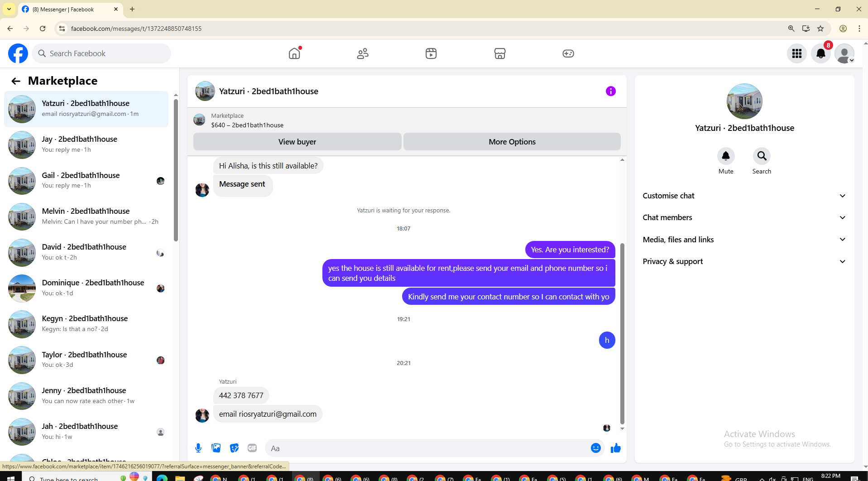
Task: Open the Friends icon in top navigation
Action: [x=363, y=53]
